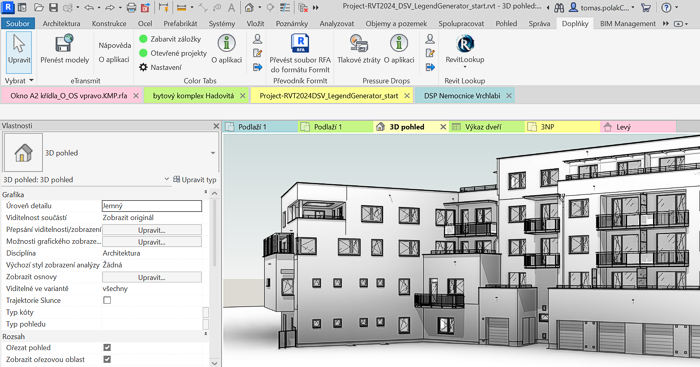Click the Default 3D View house icon
Screen dimensions: 700x367
click(249, 7)
